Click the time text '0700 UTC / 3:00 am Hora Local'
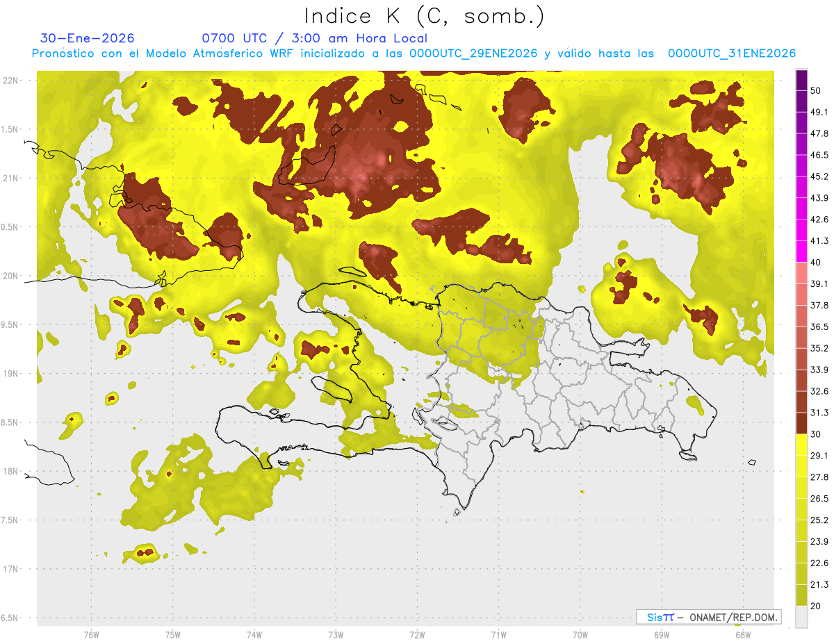834x644 pixels. [314, 38]
